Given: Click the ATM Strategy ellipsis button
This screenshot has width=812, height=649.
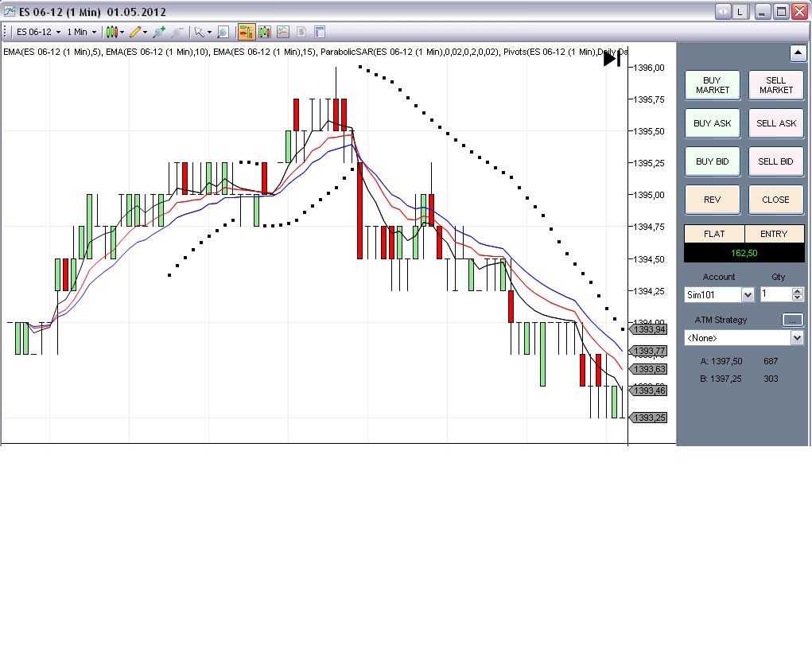Looking at the screenshot, I should click(792, 320).
